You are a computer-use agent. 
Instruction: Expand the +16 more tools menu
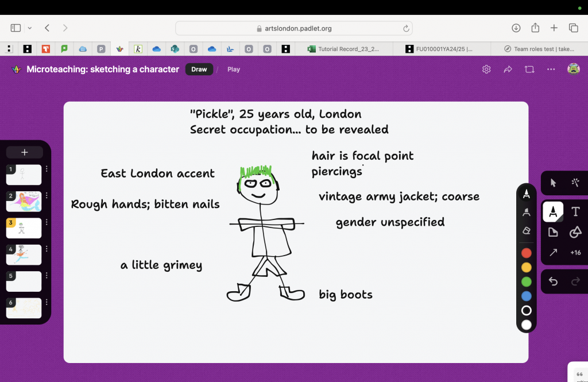click(x=575, y=252)
